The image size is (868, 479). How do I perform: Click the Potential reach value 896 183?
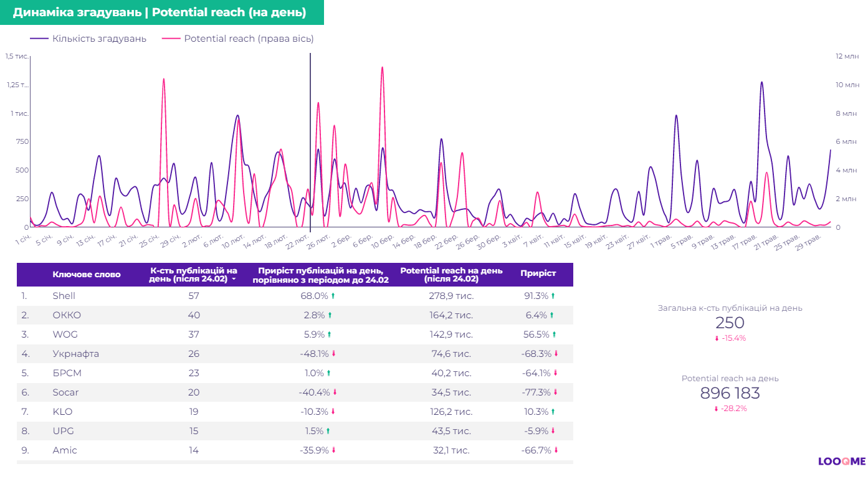coord(730,393)
